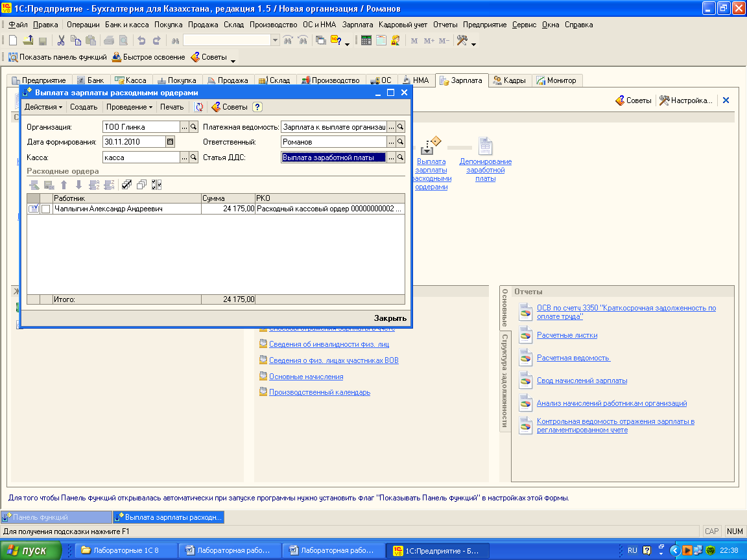Click the hammer and wrench settings icon in toolbar

coord(462,41)
